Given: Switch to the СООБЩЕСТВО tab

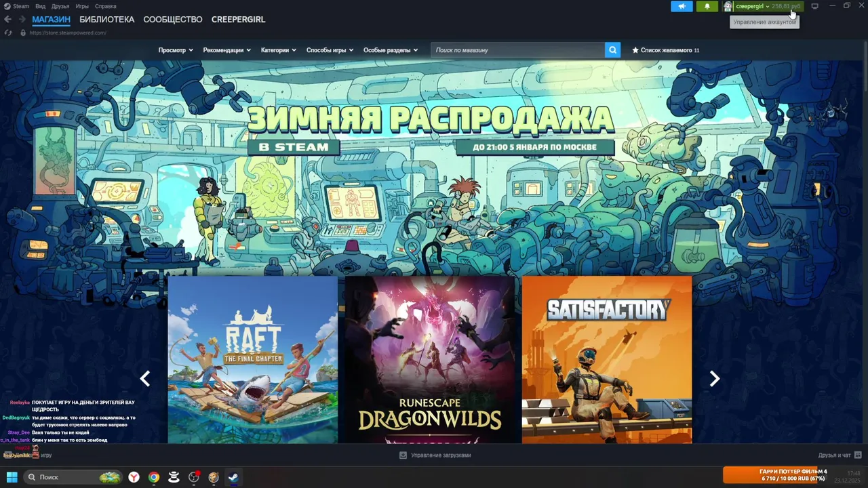Looking at the screenshot, I should [173, 20].
